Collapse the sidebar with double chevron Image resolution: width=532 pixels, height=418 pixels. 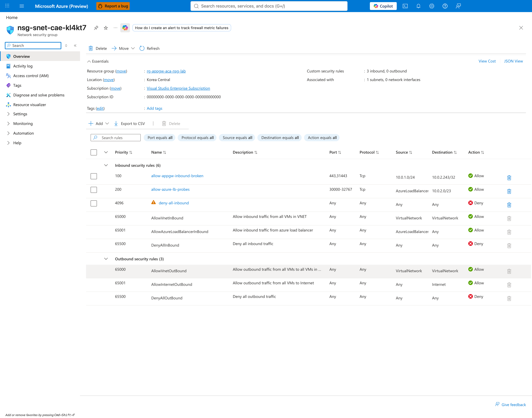(x=75, y=46)
